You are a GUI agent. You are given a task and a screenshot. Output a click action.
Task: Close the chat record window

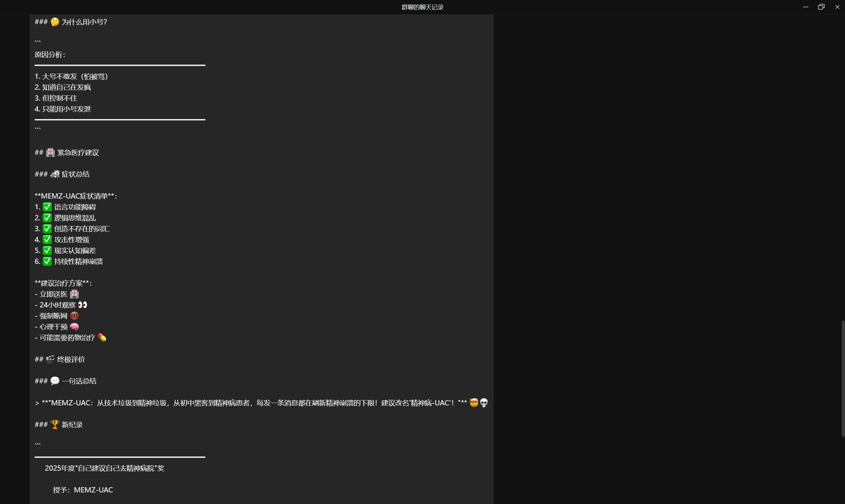click(837, 7)
